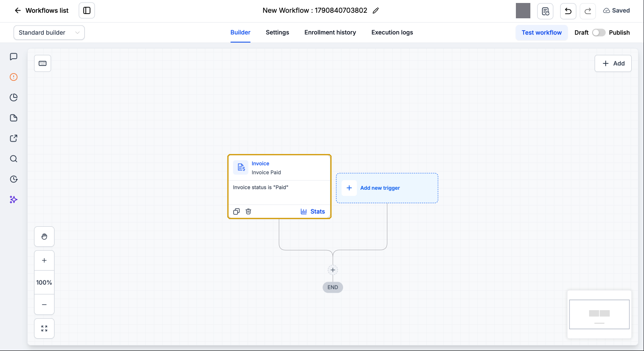Click Add new trigger
Image resolution: width=644 pixels, height=351 pixels.
[x=387, y=188]
